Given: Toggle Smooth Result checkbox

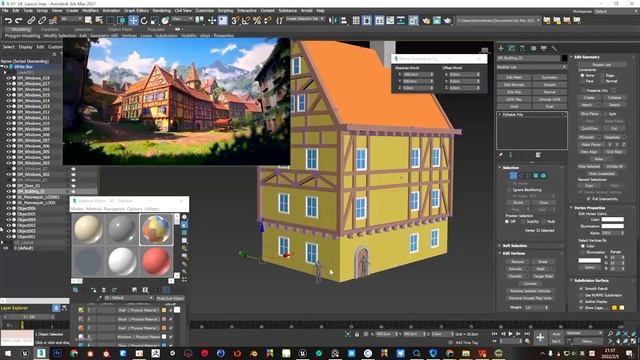Looking at the screenshot, I should coord(581,289).
